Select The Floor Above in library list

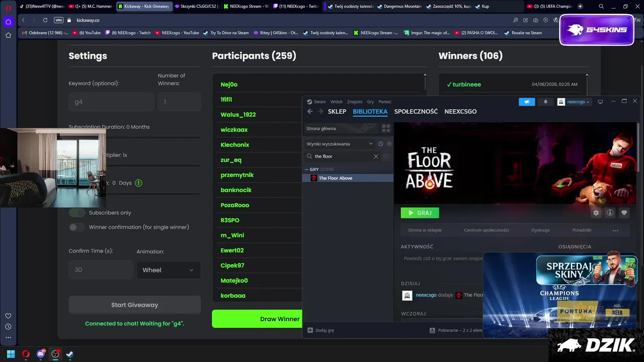coord(348,178)
